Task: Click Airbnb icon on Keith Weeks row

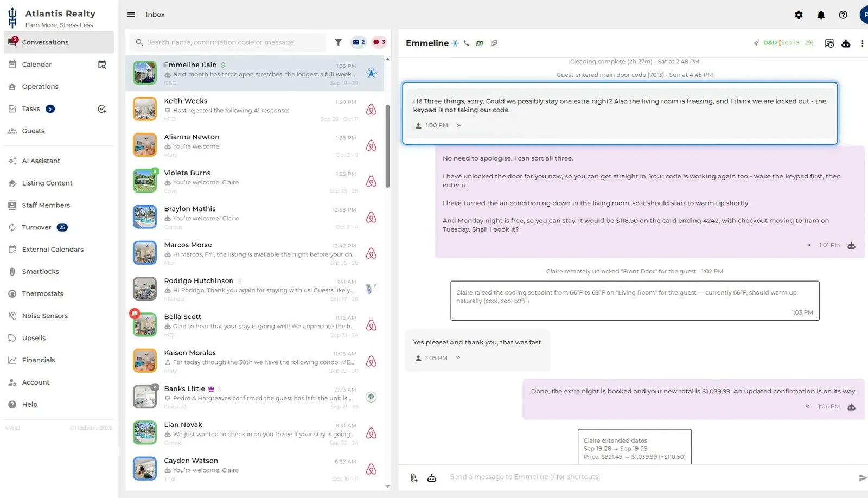Action: pyautogui.click(x=371, y=110)
